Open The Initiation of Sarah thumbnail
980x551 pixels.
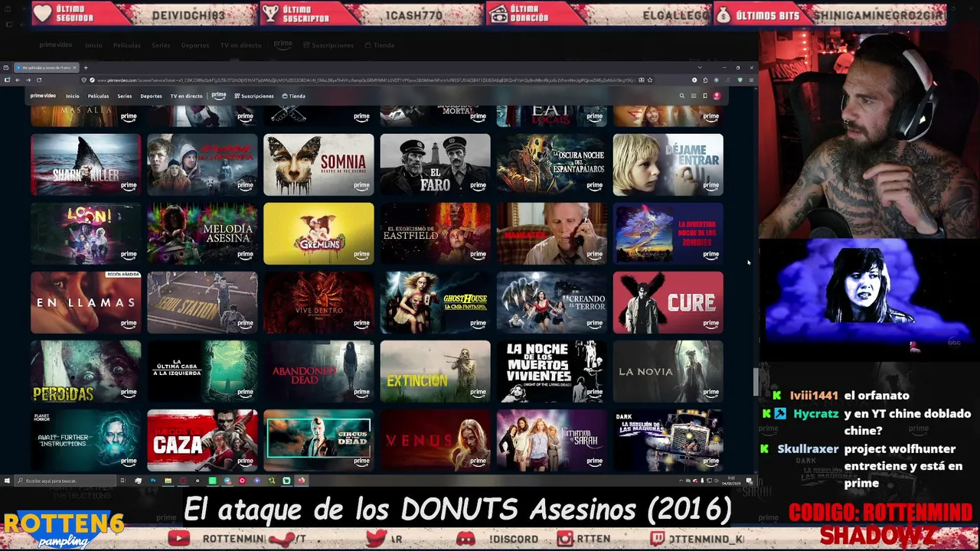551,440
